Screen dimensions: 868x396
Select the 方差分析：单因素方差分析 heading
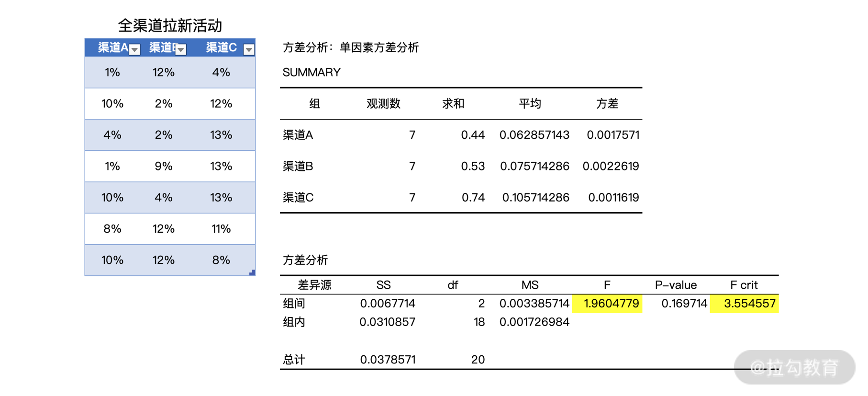click(351, 47)
